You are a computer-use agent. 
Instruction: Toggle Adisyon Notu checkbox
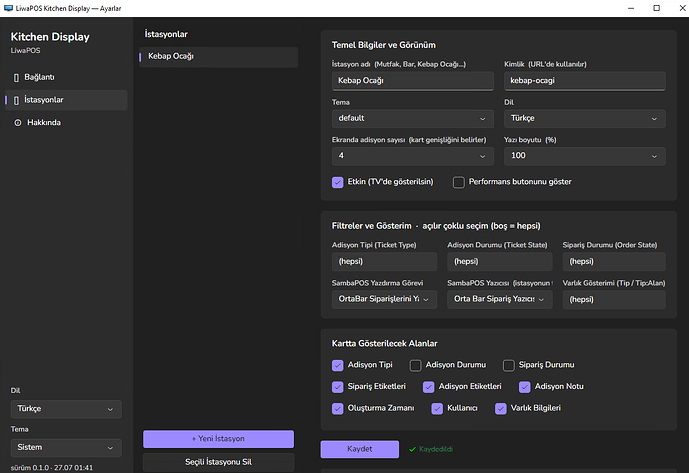[525, 387]
